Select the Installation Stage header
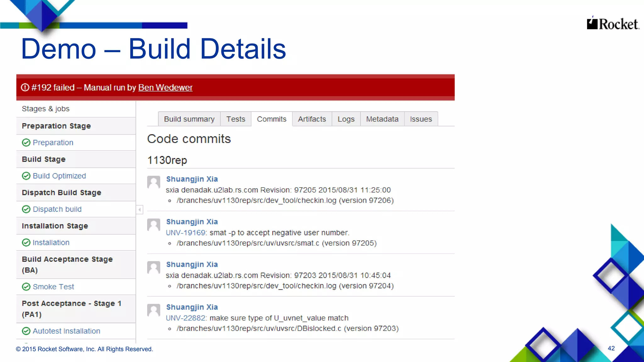This screenshot has height=362, width=644. click(x=76, y=226)
